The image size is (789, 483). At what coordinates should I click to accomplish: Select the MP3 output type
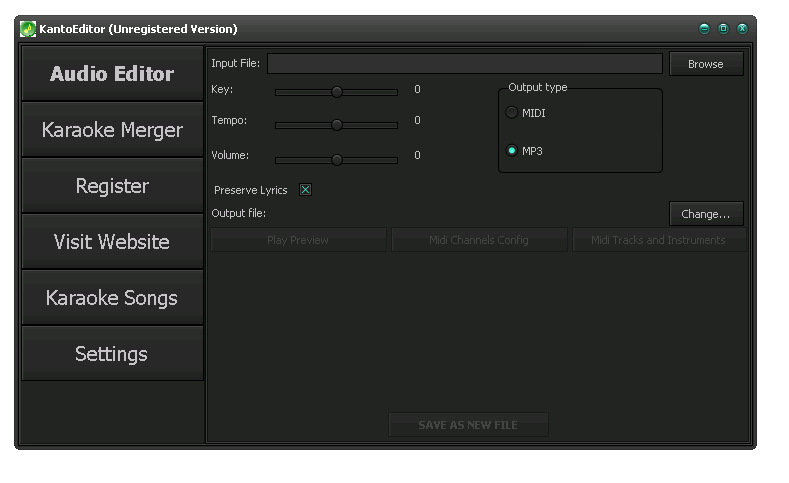[512, 151]
